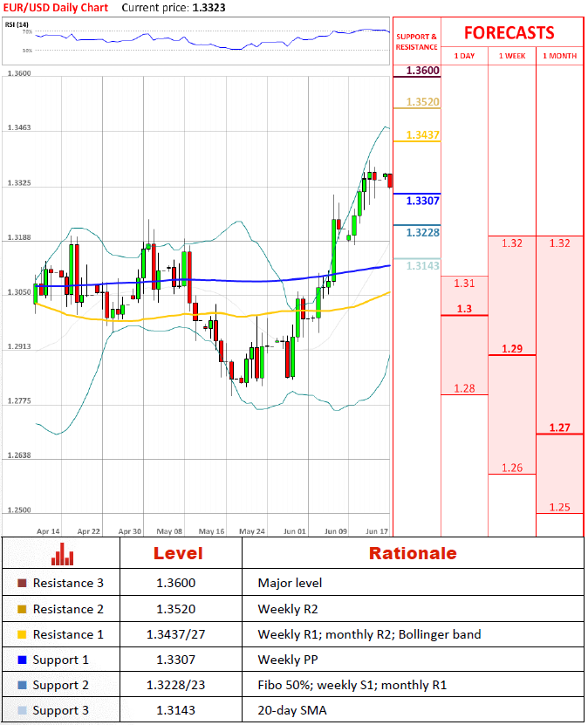
Task: Click the light Support 3 swatch
Action: click(x=22, y=710)
